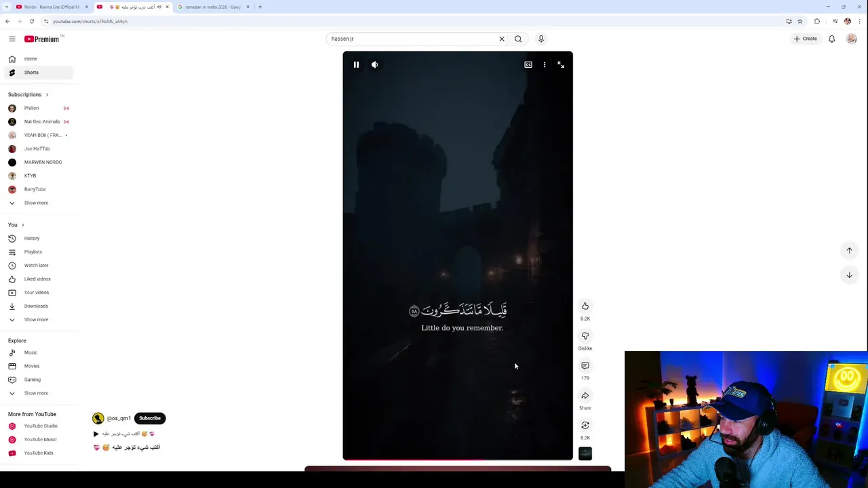
Task: Clear the search text with X
Action: [502, 39]
